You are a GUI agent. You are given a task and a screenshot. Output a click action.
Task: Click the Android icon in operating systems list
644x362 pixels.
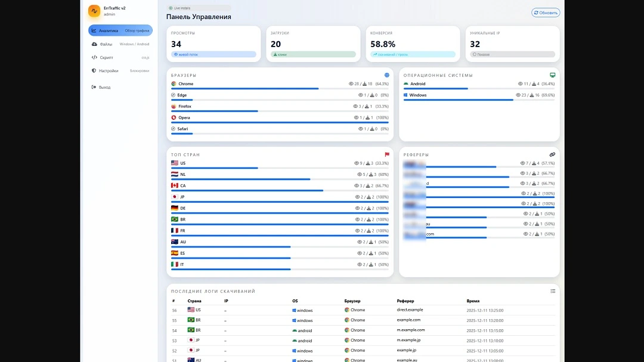click(405, 84)
